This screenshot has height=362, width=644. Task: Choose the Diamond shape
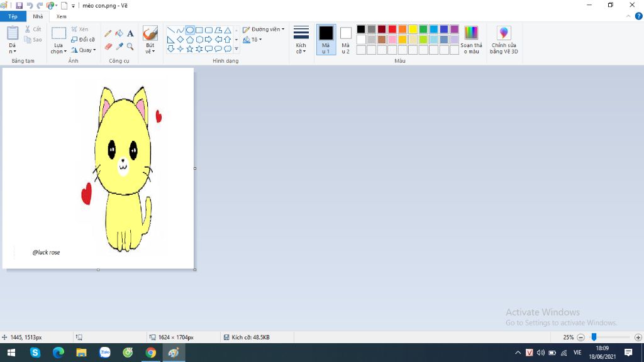180,40
